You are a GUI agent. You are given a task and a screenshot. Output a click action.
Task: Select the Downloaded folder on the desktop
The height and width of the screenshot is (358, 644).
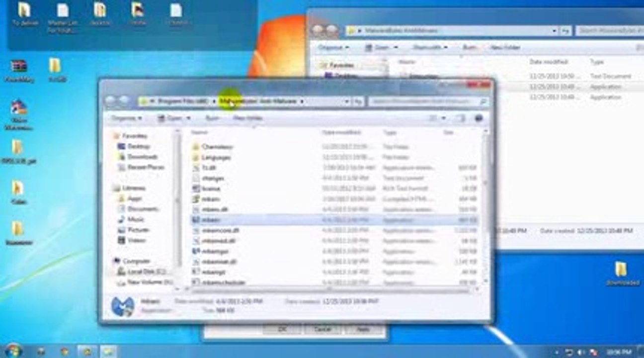coord(623,273)
